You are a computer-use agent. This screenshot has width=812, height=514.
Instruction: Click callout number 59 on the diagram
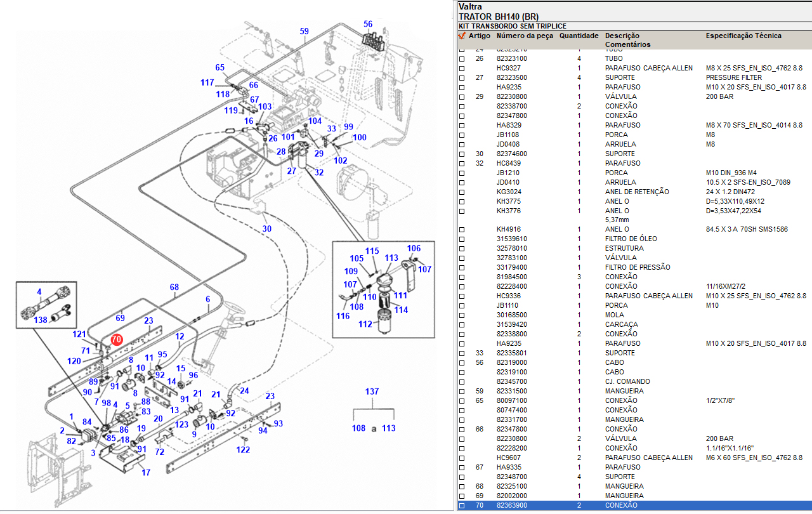click(x=304, y=31)
